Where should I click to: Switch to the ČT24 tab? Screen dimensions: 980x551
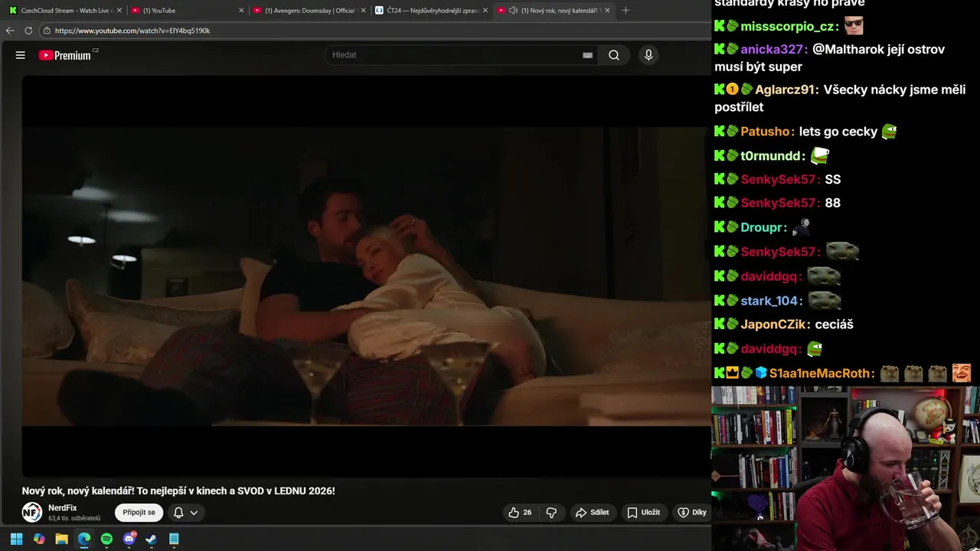(x=431, y=11)
